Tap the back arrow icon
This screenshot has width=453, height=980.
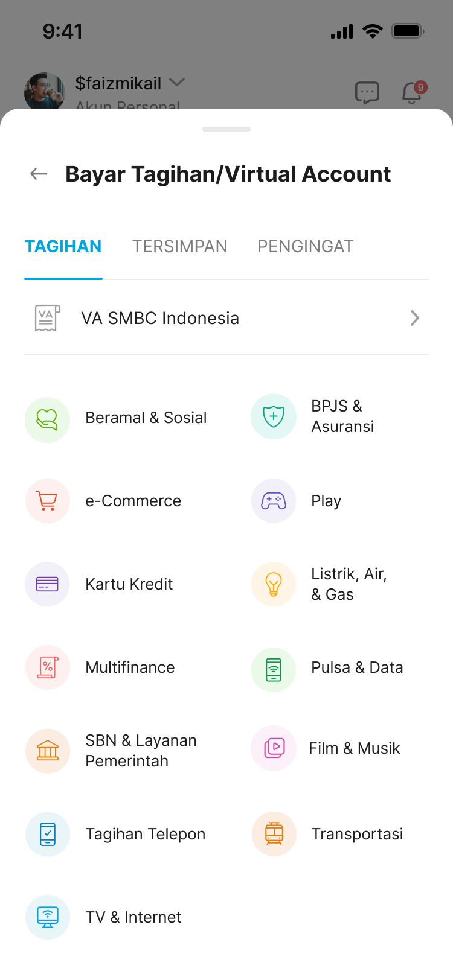coord(39,174)
